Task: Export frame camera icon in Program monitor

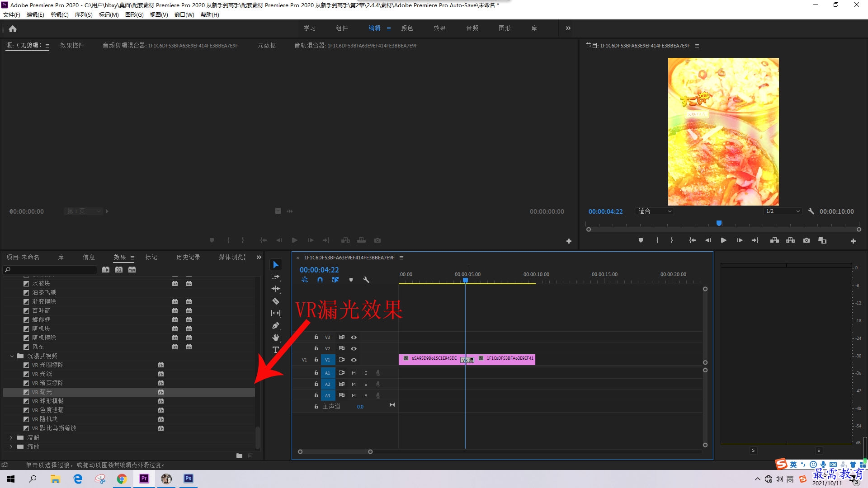Action: click(x=807, y=240)
